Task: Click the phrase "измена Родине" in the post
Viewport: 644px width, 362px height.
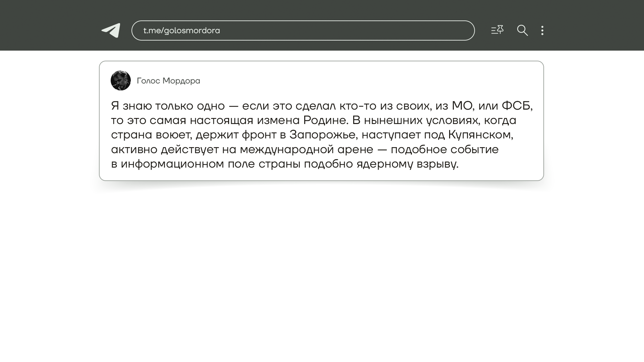Action: click(302, 120)
